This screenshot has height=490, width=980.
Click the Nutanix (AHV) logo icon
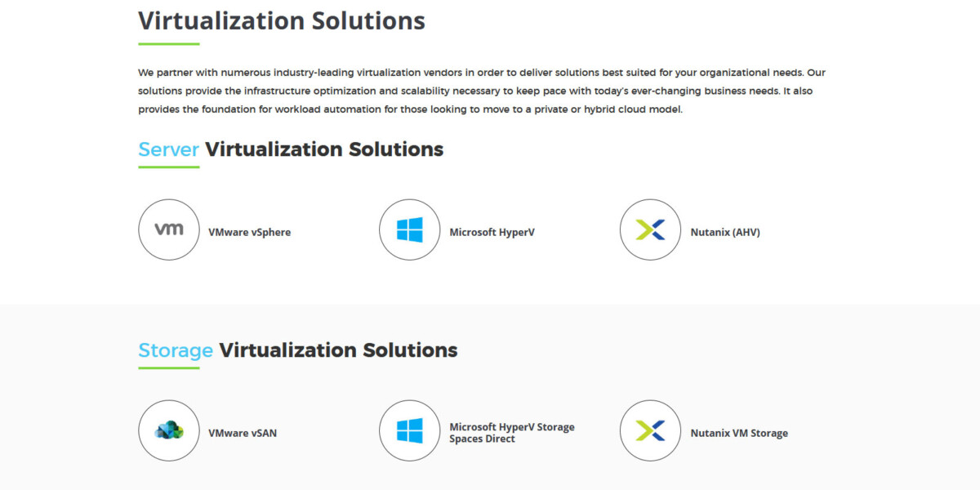(x=651, y=229)
